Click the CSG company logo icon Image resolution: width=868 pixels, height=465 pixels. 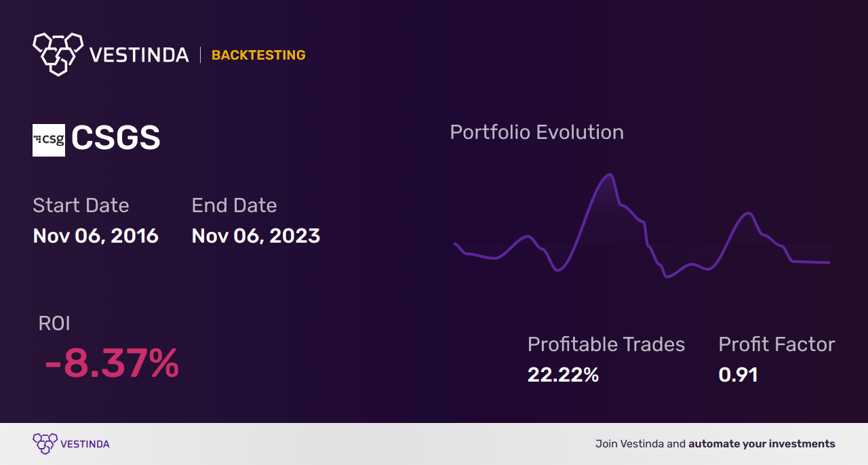(x=49, y=140)
